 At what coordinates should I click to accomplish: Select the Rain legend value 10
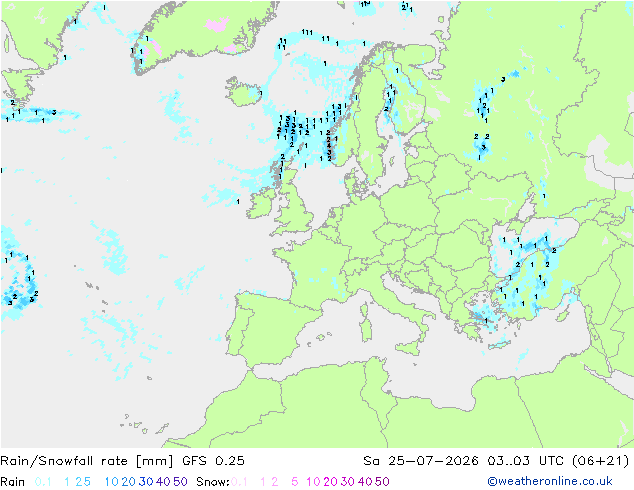pos(111,482)
